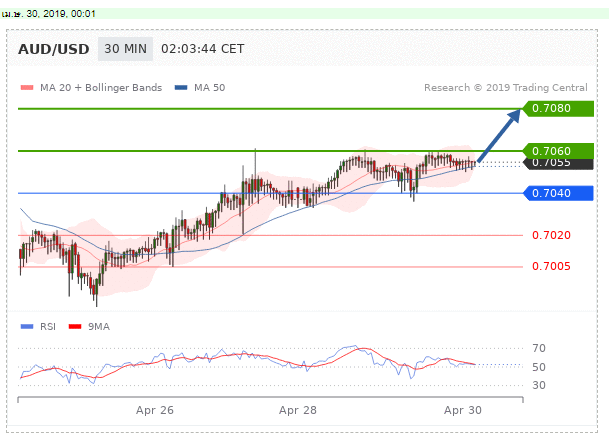The width and height of the screenshot is (609, 444).
Task: Click the RSI legend blue swatch
Action: (27, 327)
